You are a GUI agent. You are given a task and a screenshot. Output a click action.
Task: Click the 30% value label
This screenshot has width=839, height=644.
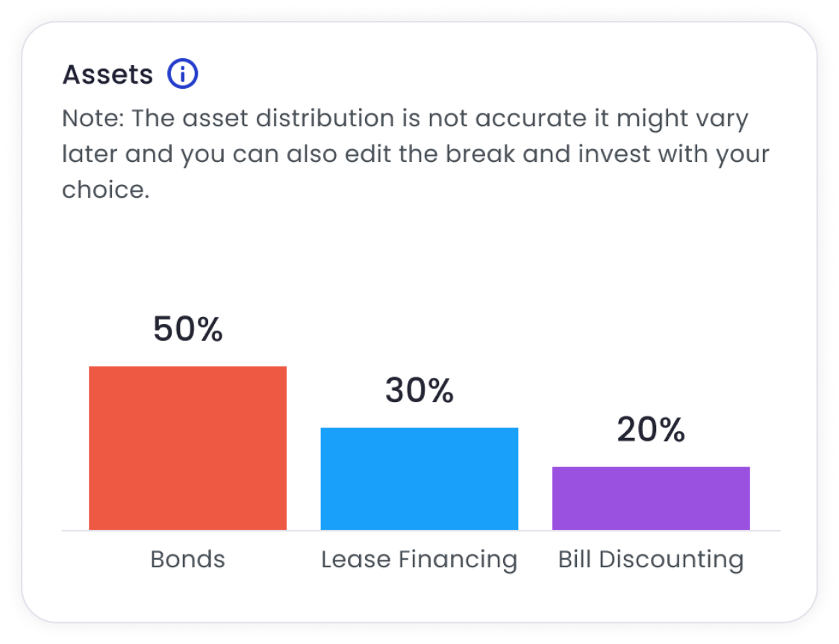coord(419,391)
